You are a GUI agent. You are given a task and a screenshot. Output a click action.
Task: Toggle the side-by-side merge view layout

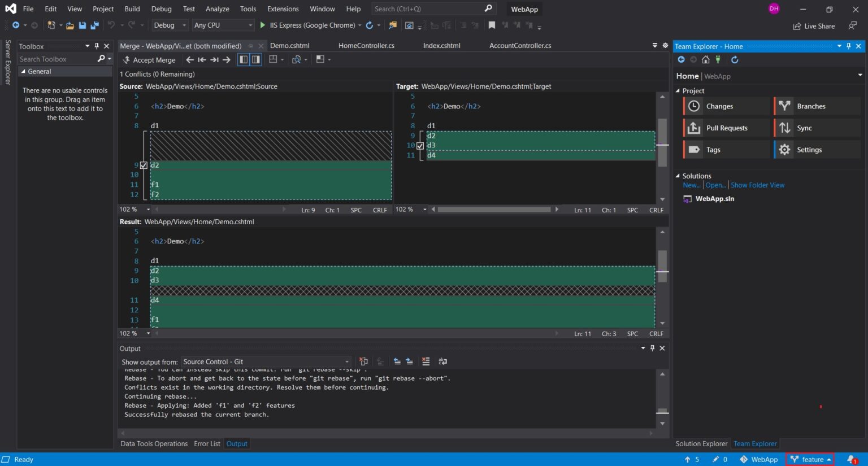(243, 59)
